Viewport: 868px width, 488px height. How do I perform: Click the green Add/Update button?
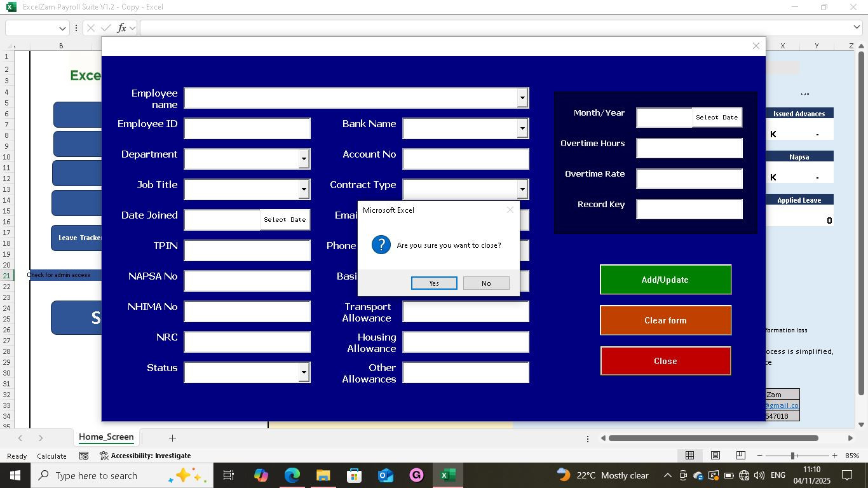point(665,280)
